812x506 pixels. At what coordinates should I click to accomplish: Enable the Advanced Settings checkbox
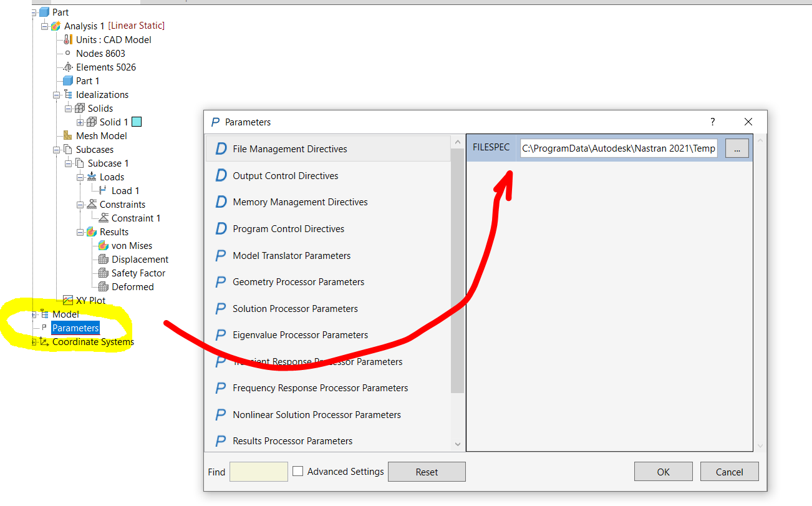pos(297,472)
